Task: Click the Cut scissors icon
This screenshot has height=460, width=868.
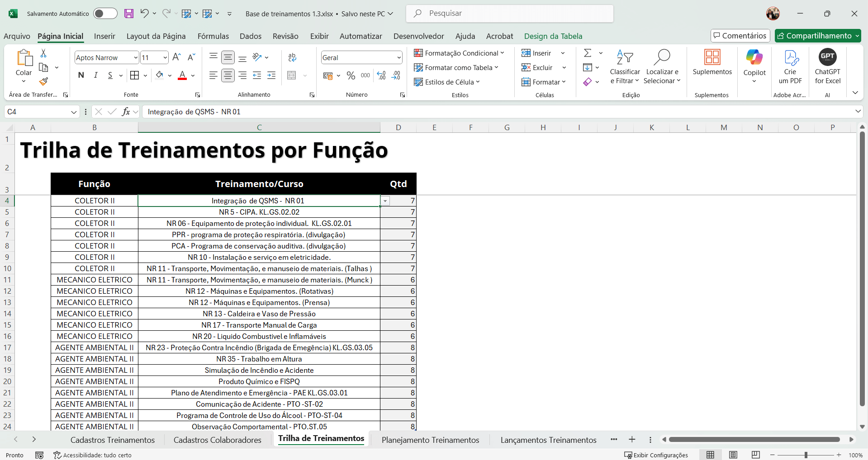Action: click(43, 53)
